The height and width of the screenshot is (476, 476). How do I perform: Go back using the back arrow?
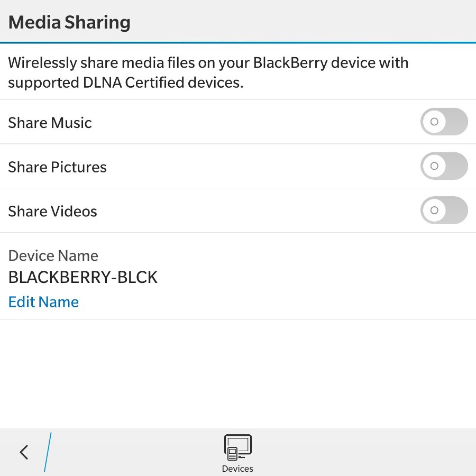click(x=24, y=452)
